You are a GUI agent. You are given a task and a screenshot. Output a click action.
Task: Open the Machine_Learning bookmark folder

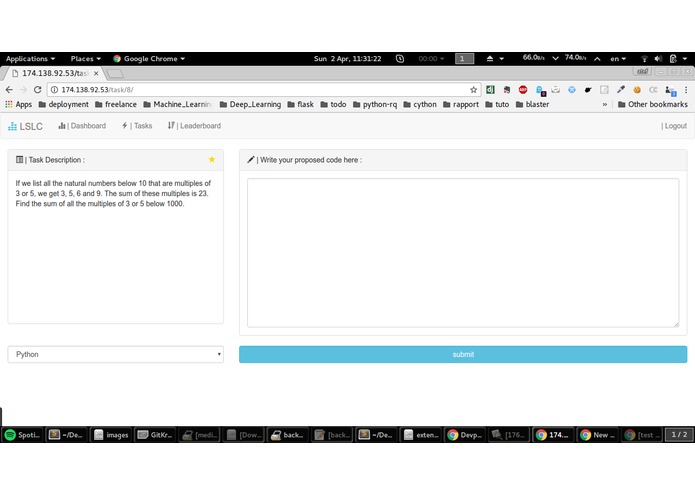point(178,105)
